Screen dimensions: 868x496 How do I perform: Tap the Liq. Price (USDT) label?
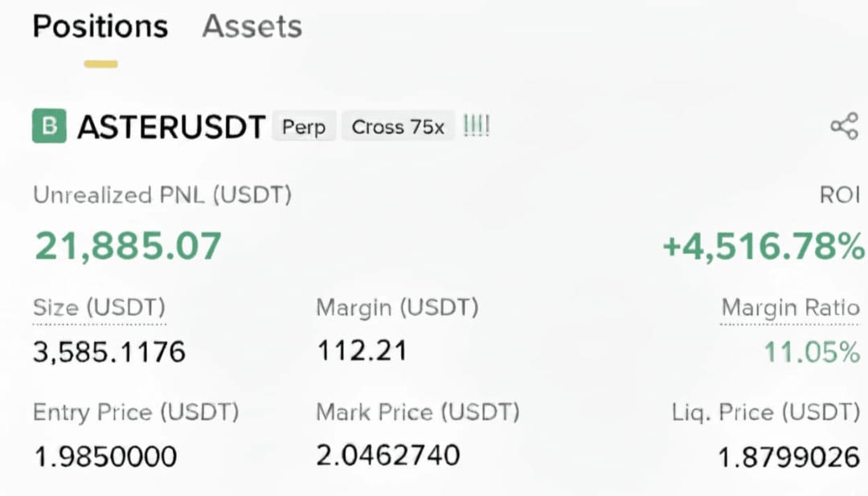click(x=766, y=412)
